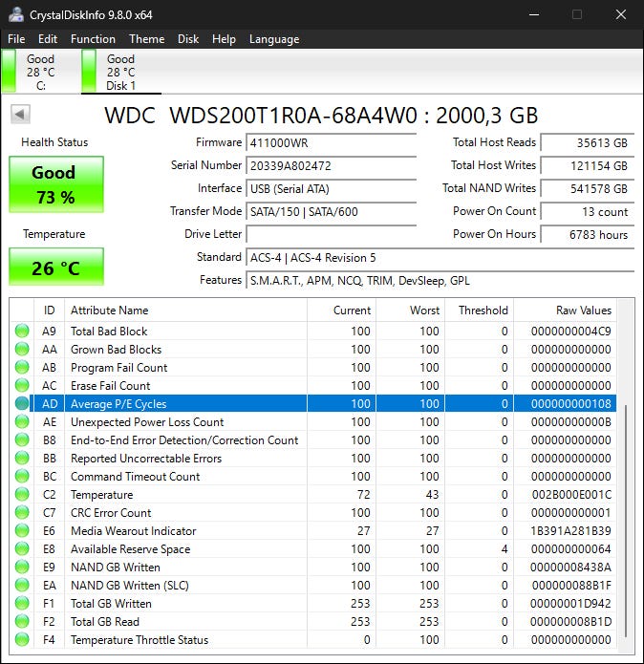644x664 pixels.
Task: Click the drive model title WDC WDS200T1R0A
Action: (x=321, y=116)
